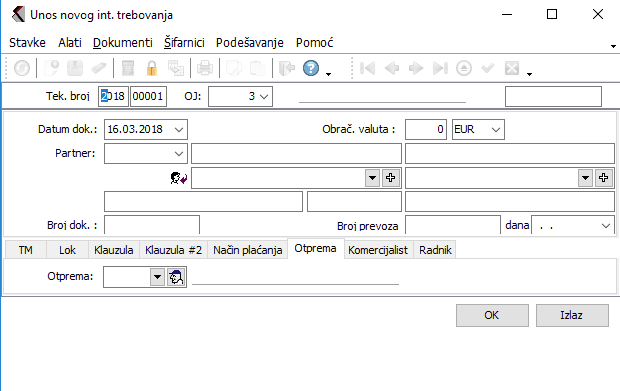Click the printer icon

coord(205,68)
